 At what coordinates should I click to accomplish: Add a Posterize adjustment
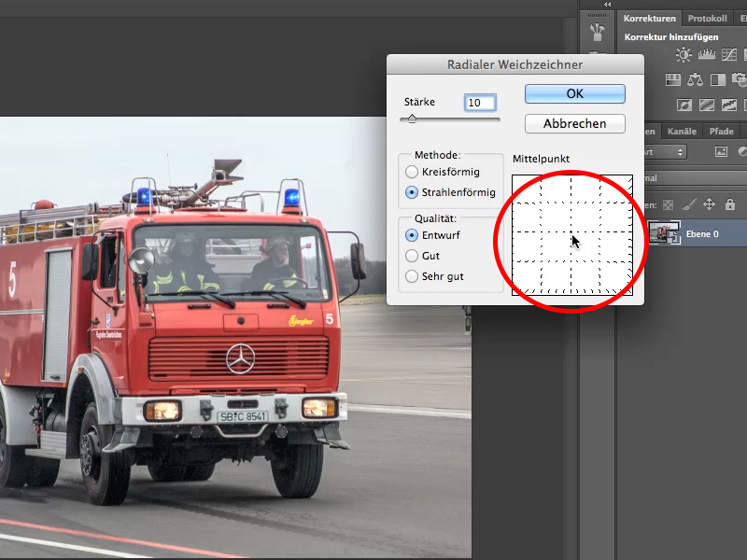click(x=707, y=105)
